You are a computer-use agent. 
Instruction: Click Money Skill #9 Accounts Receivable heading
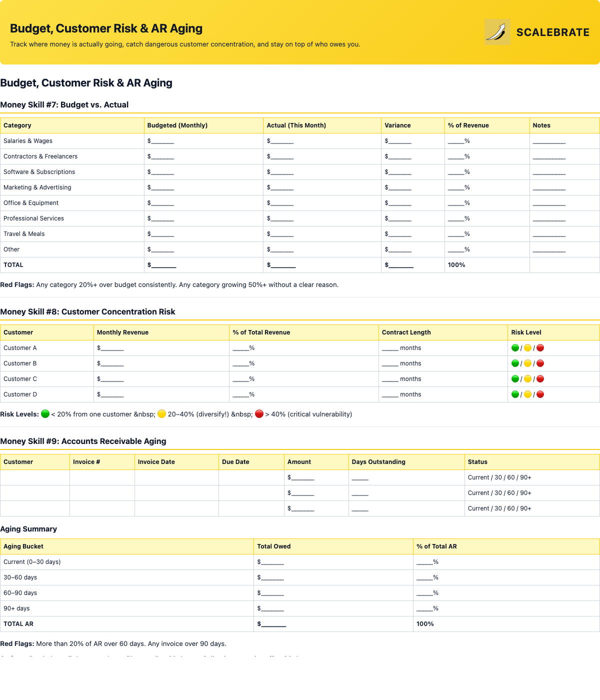[83, 441]
